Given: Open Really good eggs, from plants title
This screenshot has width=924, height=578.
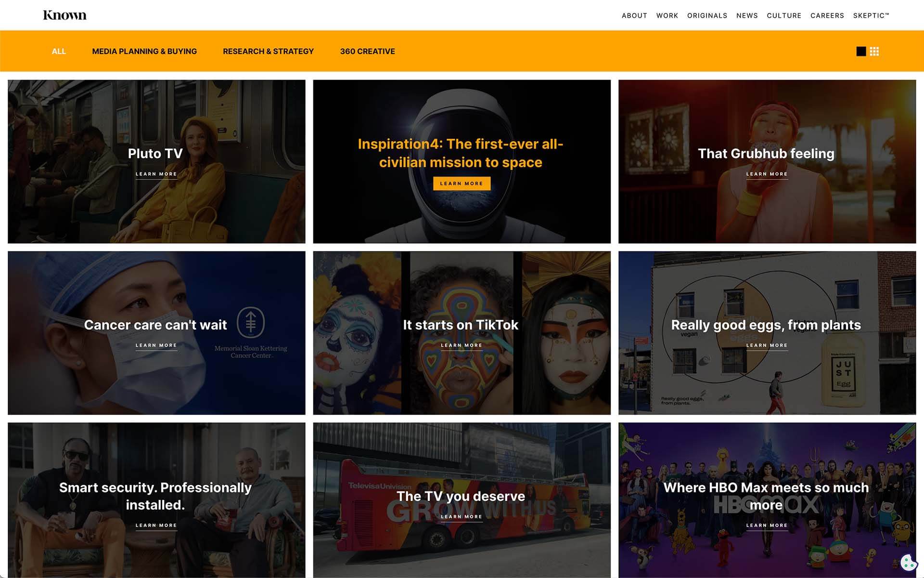Looking at the screenshot, I should tap(766, 326).
